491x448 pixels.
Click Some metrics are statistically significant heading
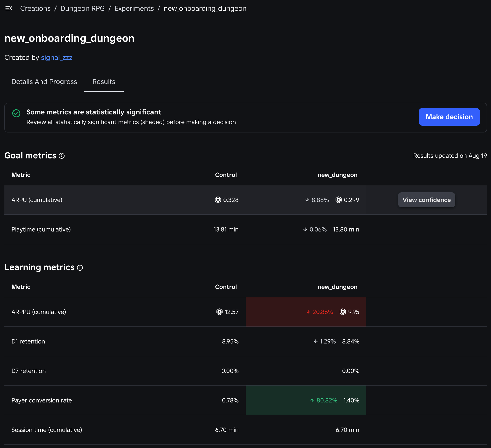[94, 112]
